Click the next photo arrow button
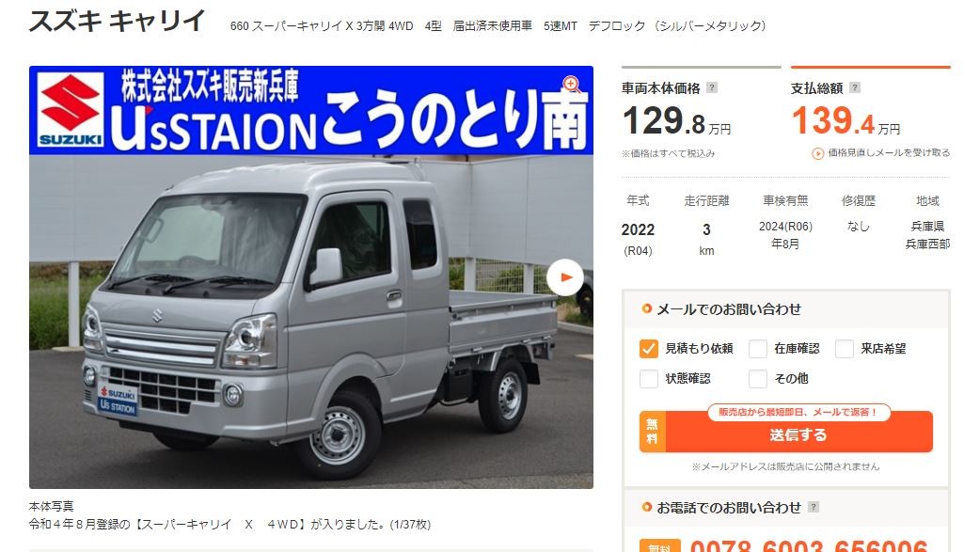980x552 pixels. tap(565, 276)
